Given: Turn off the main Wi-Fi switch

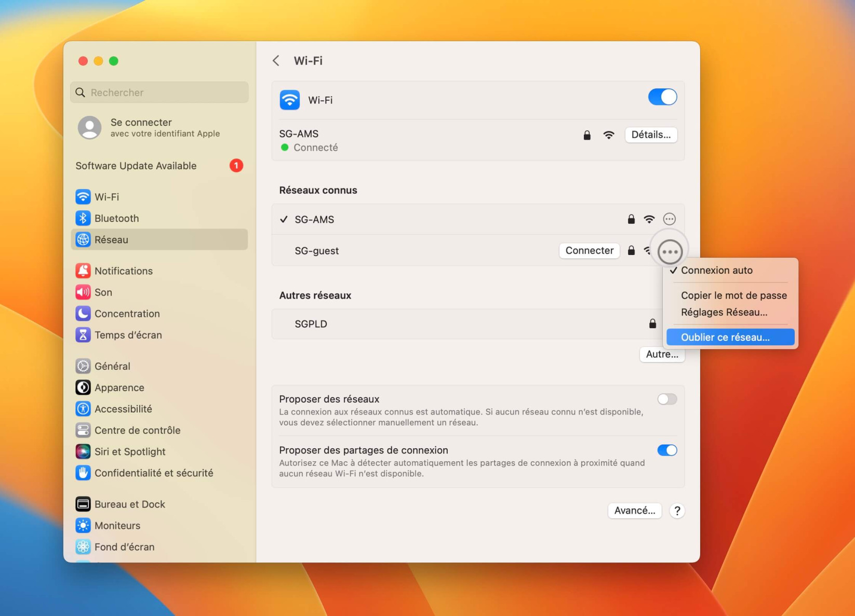Looking at the screenshot, I should coord(662,97).
